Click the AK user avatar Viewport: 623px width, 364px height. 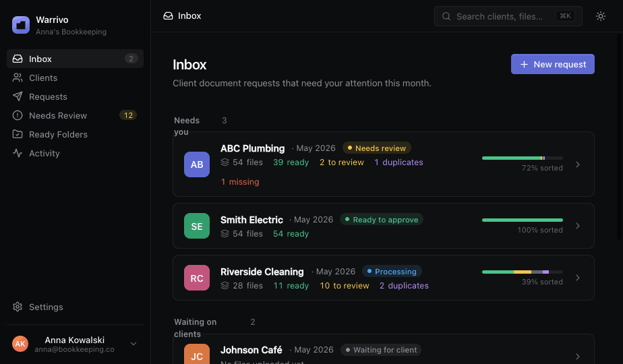(x=20, y=344)
